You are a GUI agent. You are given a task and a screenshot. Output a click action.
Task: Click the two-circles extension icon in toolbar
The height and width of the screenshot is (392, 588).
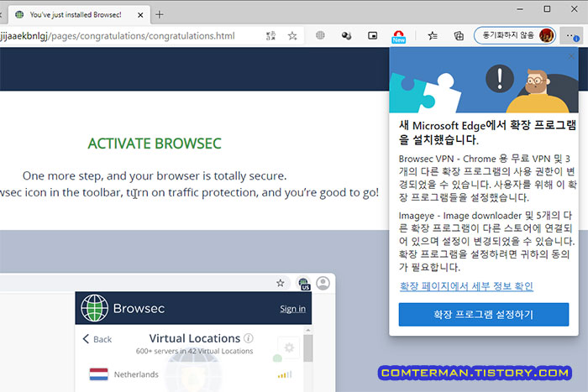click(346, 35)
